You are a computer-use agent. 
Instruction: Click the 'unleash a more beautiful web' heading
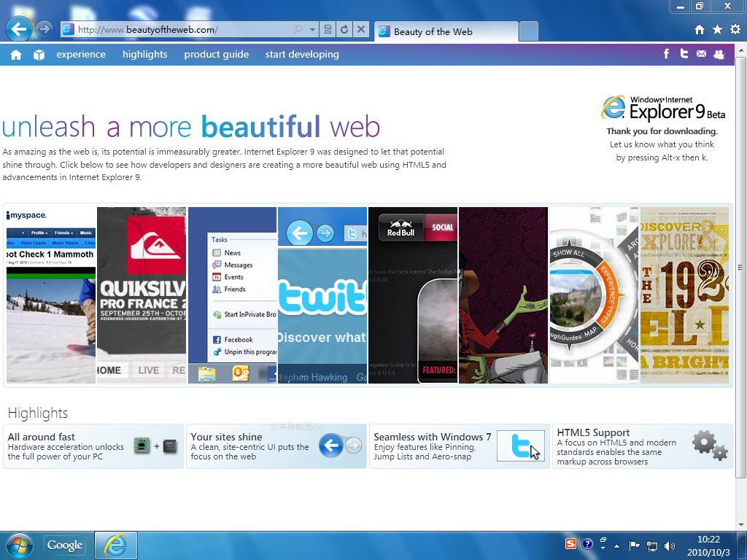(x=190, y=127)
